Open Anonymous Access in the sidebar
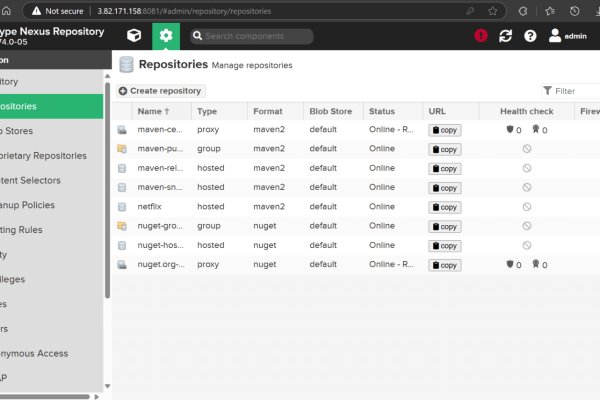Viewport: 600px width, 400px height. [x=51, y=353]
